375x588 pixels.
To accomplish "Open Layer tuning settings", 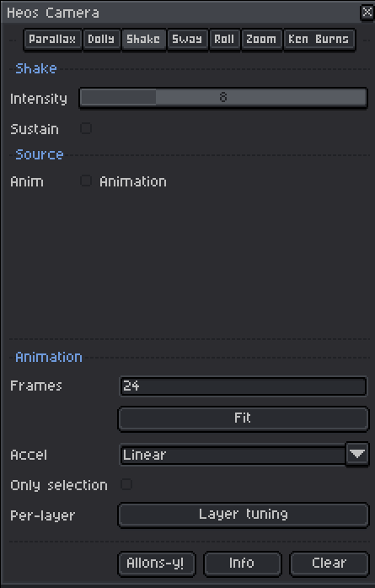I will click(x=244, y=515).
